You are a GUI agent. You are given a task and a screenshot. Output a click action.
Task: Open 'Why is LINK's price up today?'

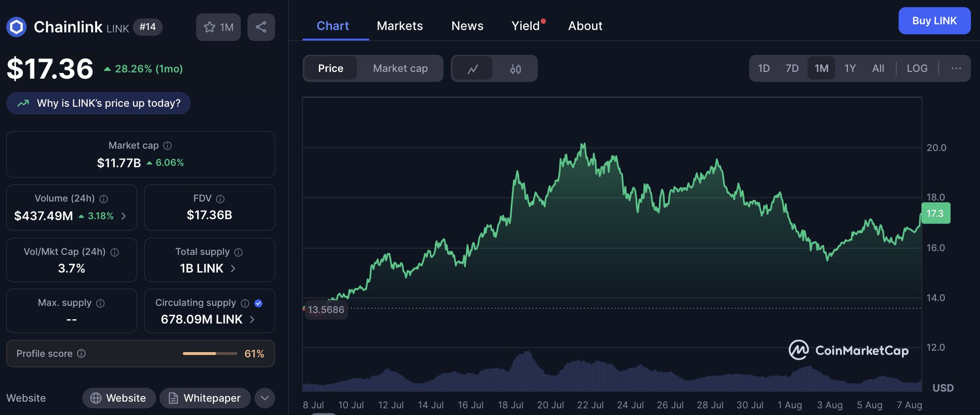[99, 103]
